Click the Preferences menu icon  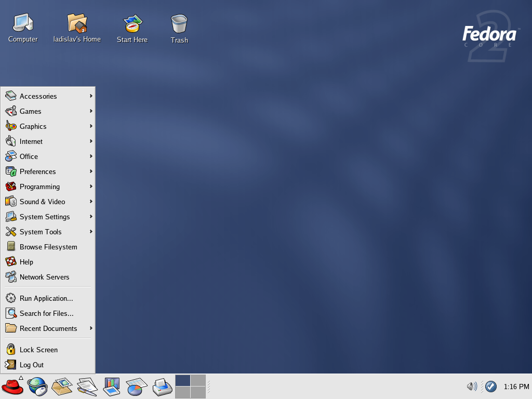pos(11,171)
